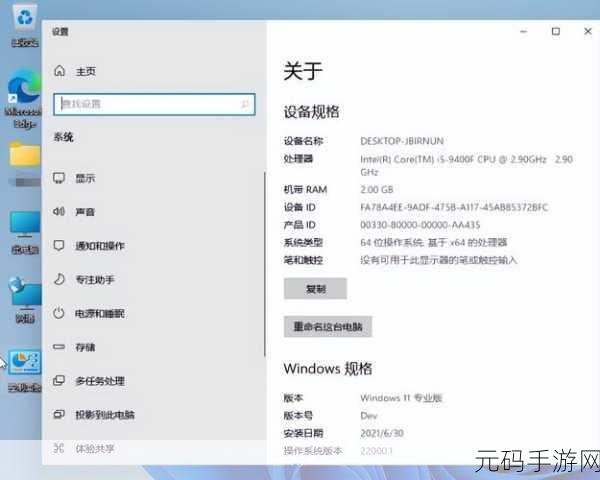Screen dimensions: 600x480
Task: Close the 设置 window
Action: 588,31
